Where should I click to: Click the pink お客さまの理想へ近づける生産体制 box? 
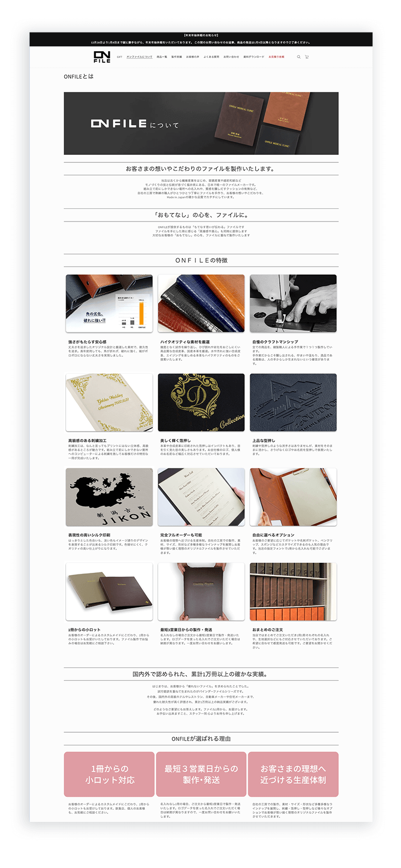[293, 774]
